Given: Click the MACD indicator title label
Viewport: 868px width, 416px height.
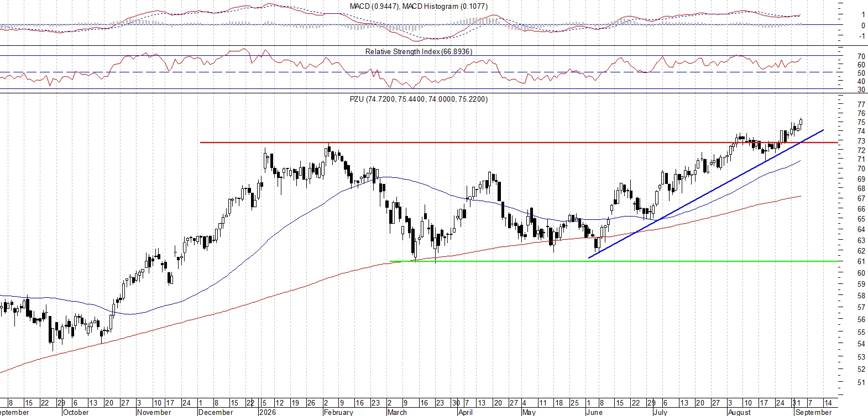Looking at the screenshot, I should (419, 6).
